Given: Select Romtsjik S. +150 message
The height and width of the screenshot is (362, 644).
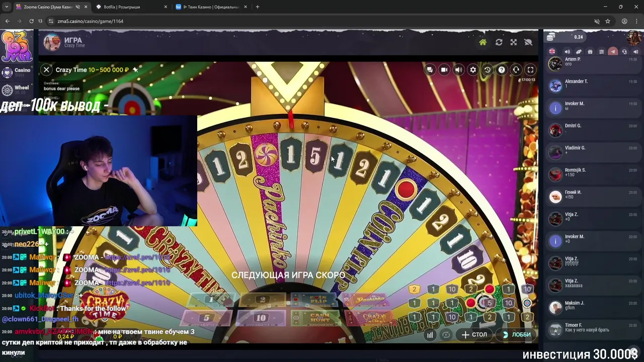Looking at the screenshot, I should 593,174.
